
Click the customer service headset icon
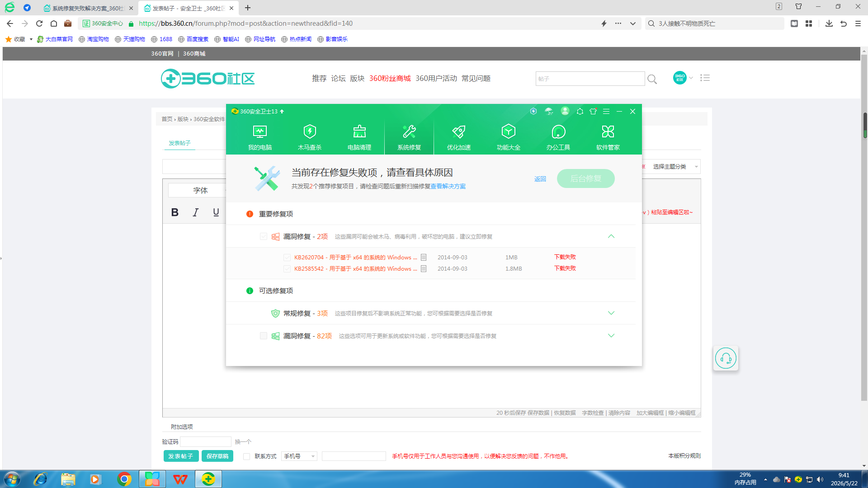tap(726, 358)
